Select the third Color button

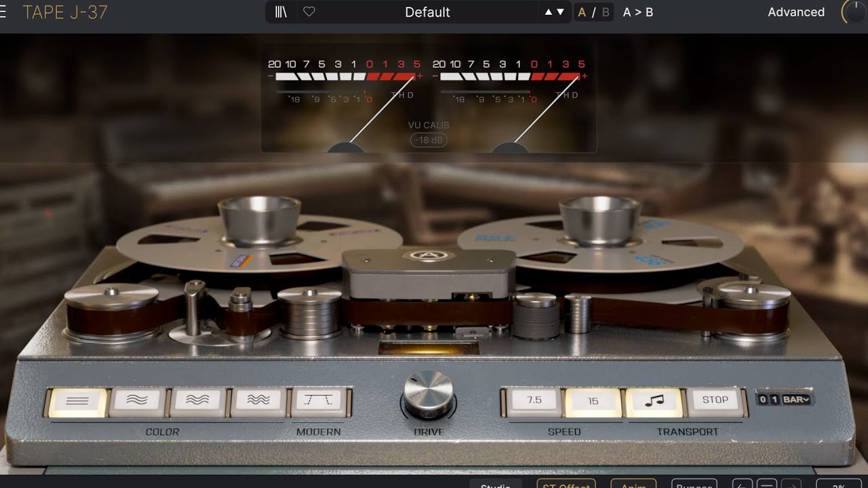[x=198, y=401]
